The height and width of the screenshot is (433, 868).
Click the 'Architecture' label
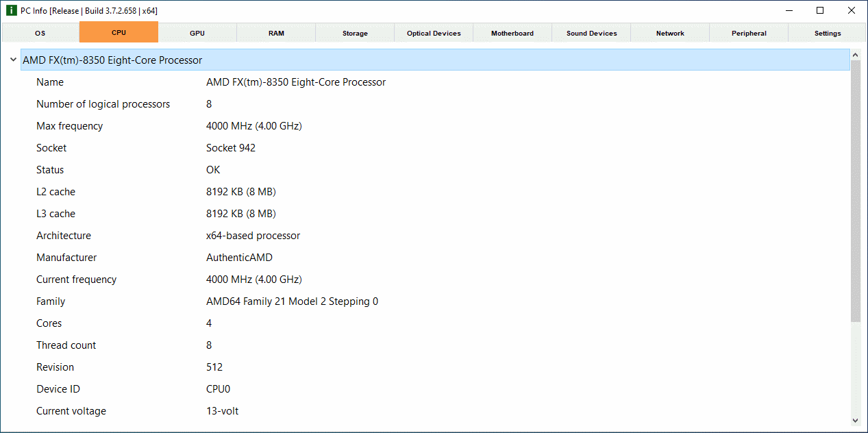(64, 236)
